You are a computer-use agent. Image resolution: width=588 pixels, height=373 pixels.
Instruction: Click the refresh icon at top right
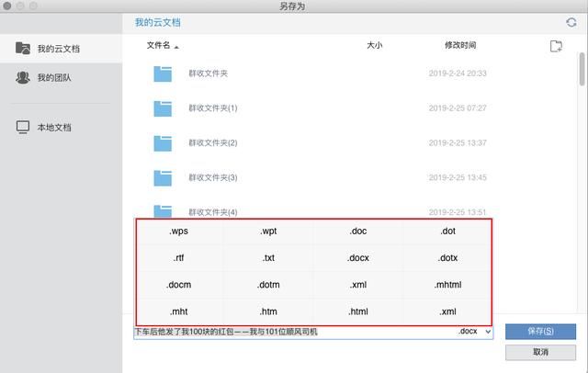coord(571,22)
